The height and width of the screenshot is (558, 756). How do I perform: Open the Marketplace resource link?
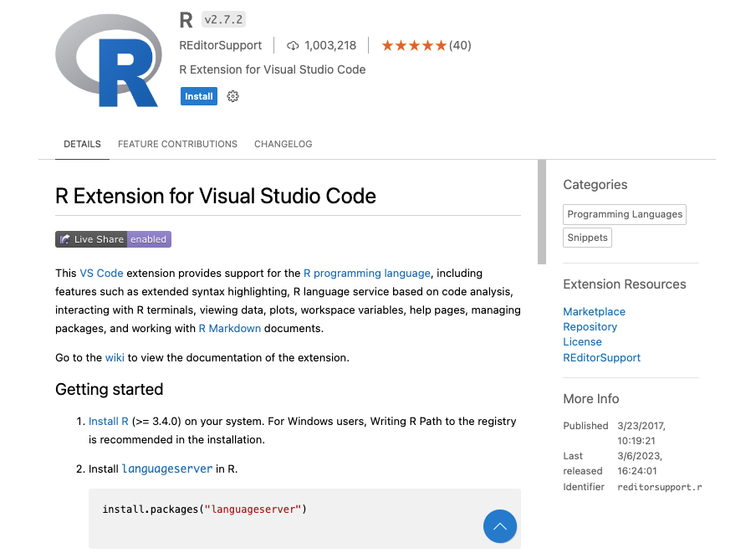click(594, 311)
